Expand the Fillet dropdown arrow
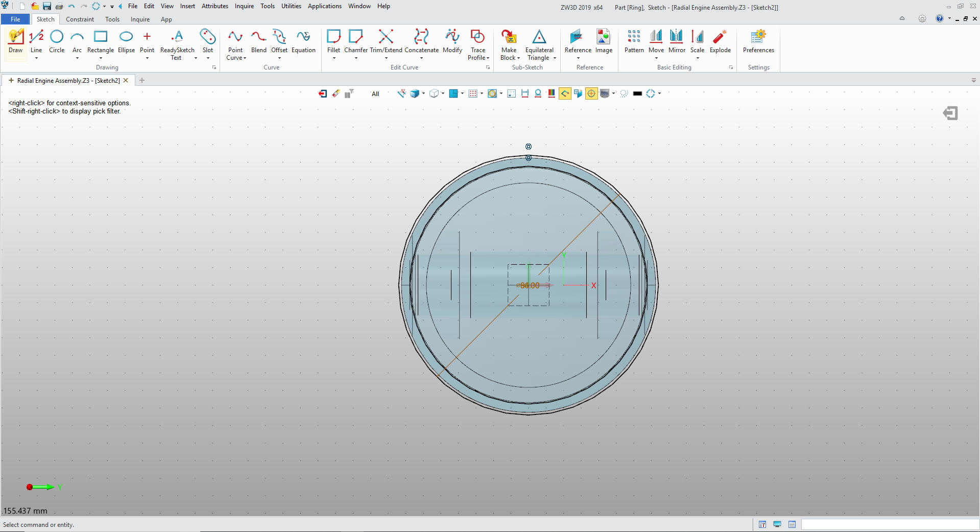Screen dimensions: 980x532 coord(334,58)
